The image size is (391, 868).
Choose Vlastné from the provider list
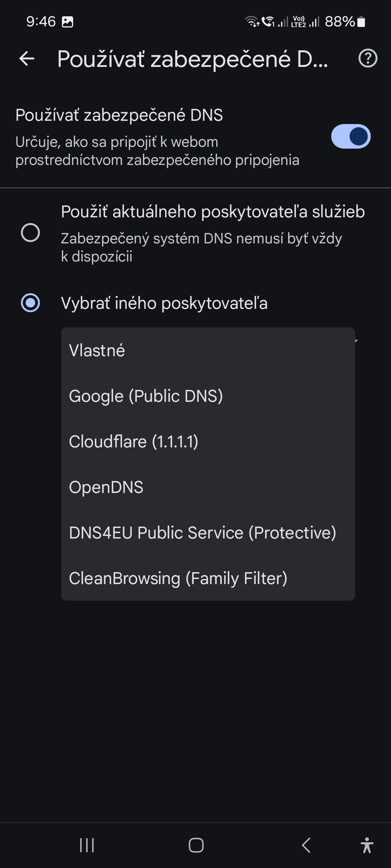pyautogui.click(x=97, y=350)
